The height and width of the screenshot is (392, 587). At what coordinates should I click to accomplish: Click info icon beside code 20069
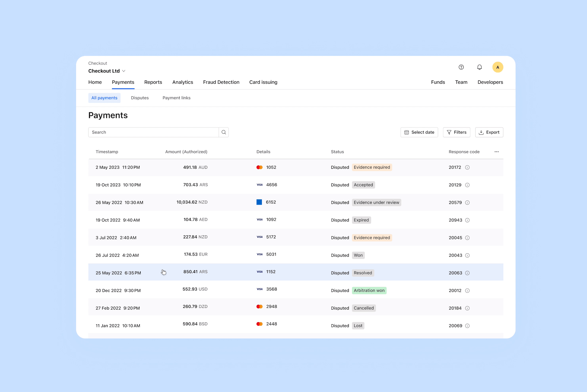467,326
